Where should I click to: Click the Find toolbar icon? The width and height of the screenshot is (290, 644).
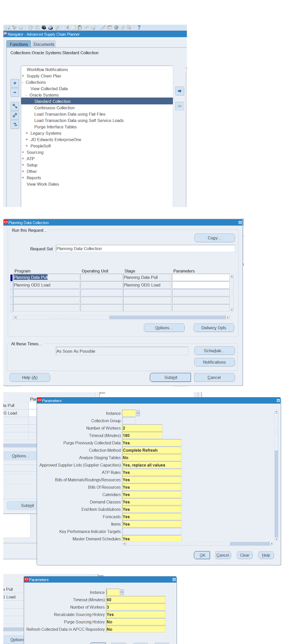click(14, 27)
